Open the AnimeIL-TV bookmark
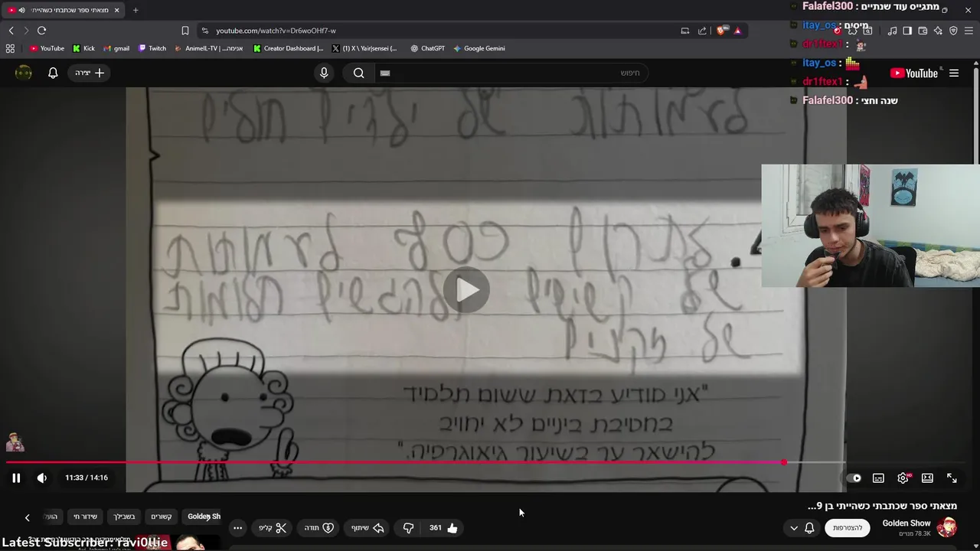The width and height of the screenshot is (980, 551). coord(209,48)
